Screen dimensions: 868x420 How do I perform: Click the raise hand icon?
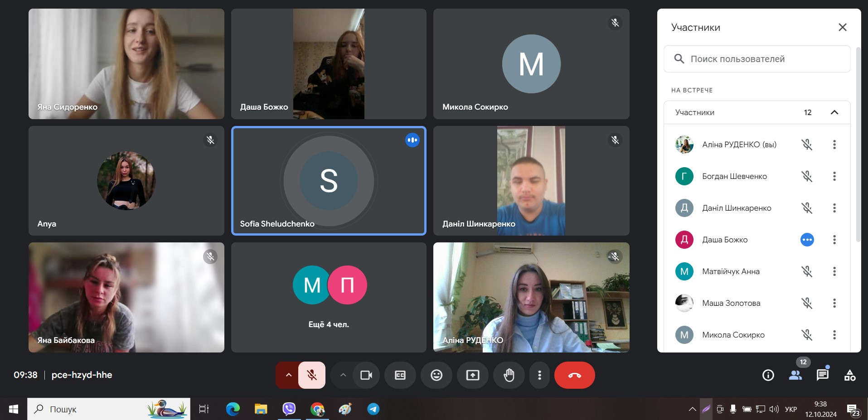pyautogui.click(x=509, y=375)
